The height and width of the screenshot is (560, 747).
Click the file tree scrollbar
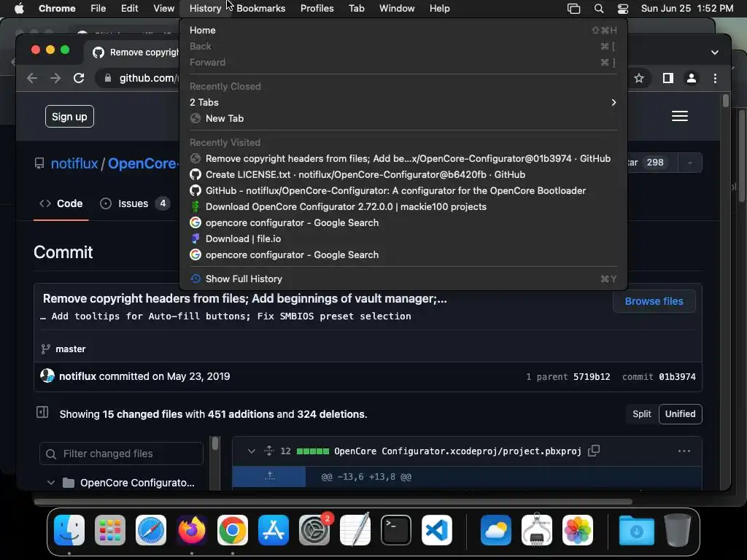pos(215,444)
